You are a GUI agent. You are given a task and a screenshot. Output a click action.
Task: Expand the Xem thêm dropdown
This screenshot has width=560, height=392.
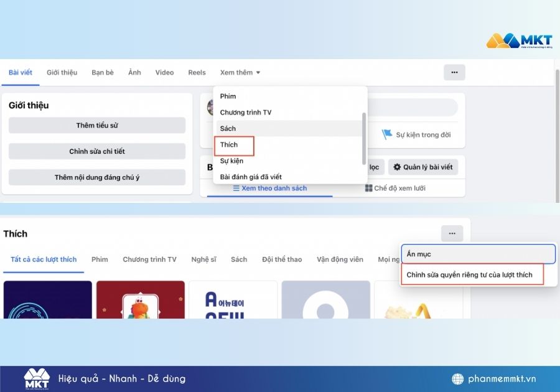click(240, 72)
